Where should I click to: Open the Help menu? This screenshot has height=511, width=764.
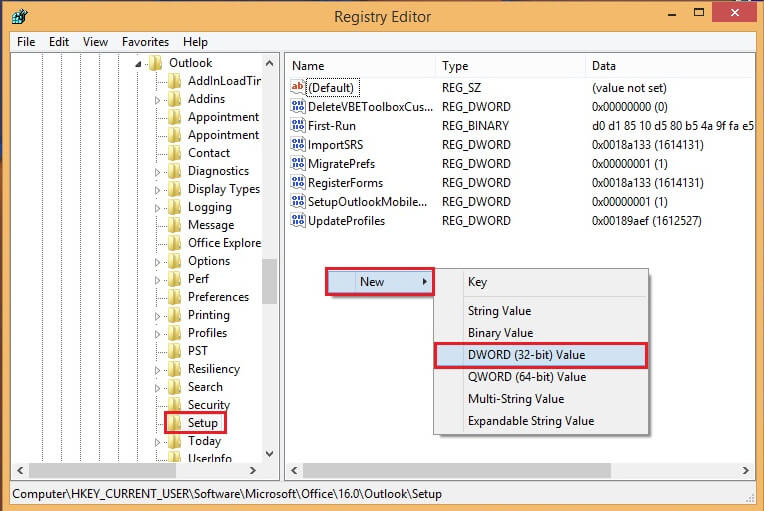[195, 42]
